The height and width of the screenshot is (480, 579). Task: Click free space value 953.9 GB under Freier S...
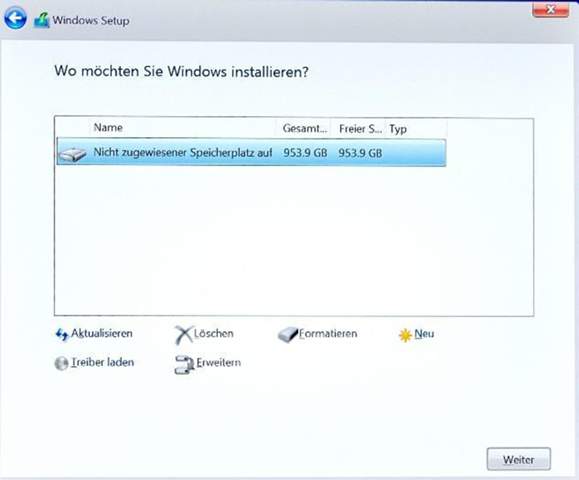point(360,153)
